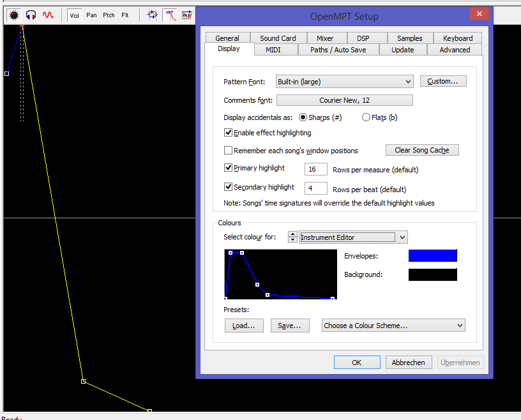
Task: Select Flats (b) radio button
Action: click(x=366, y=117)
